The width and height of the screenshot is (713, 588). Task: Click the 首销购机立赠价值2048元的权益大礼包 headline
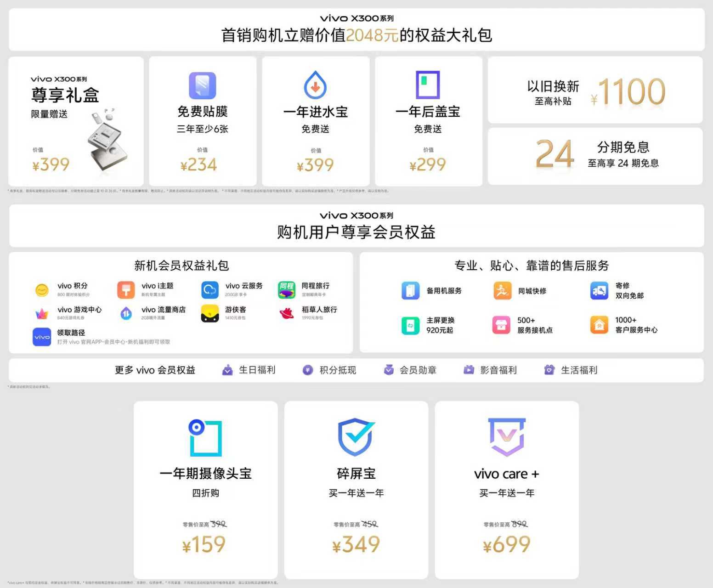pos(356,35)
